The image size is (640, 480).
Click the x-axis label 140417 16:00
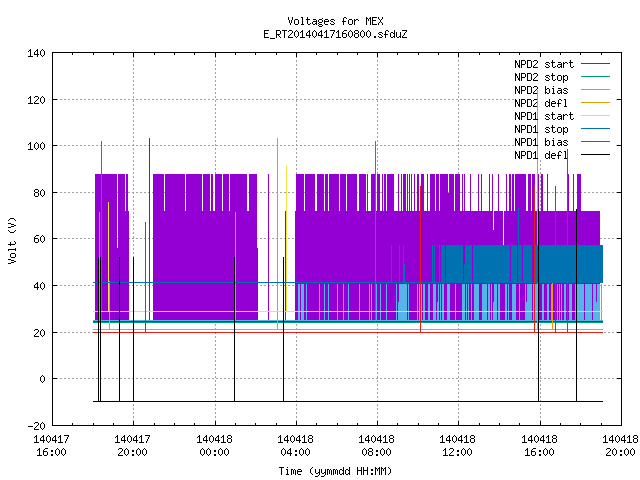(51, 446)
